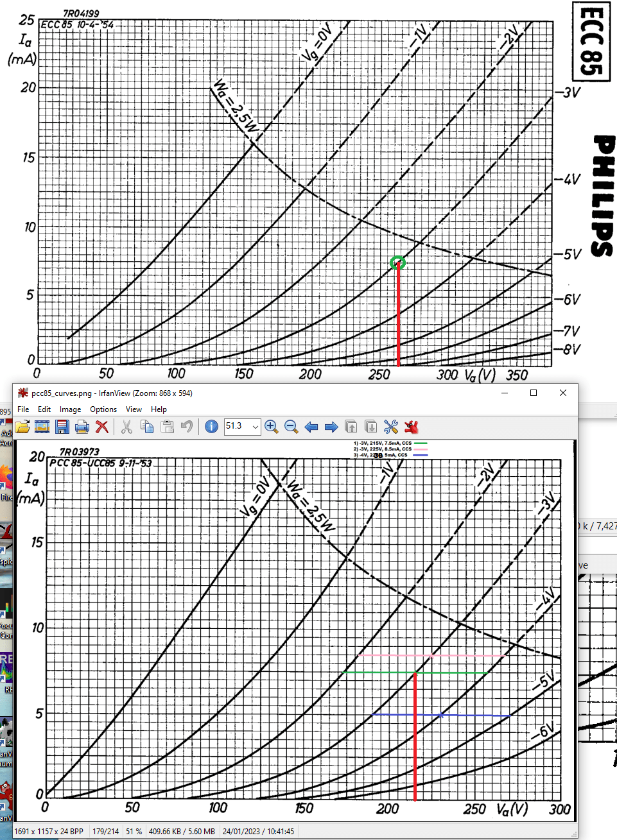Click the IrfanView title bar application icon

click(23, 393)
